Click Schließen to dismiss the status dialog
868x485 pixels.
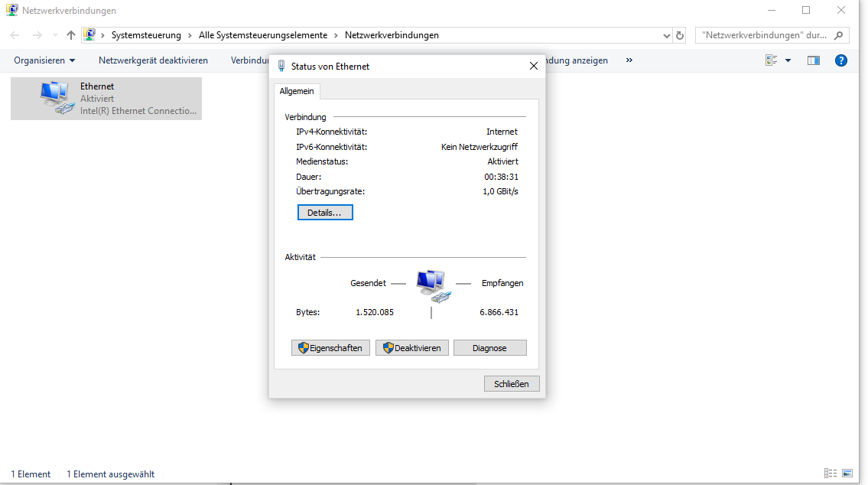pyautogui.click(x=512, y=384)
